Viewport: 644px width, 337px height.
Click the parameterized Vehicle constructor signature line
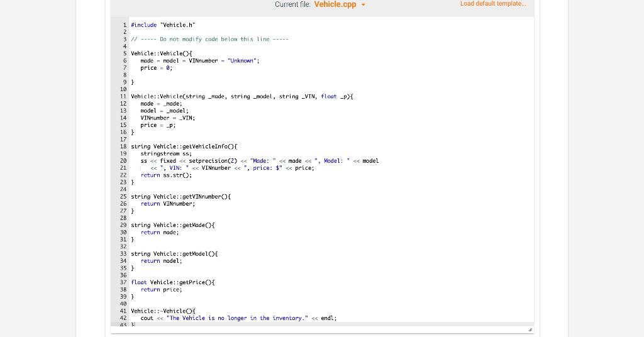coord(242,96)
